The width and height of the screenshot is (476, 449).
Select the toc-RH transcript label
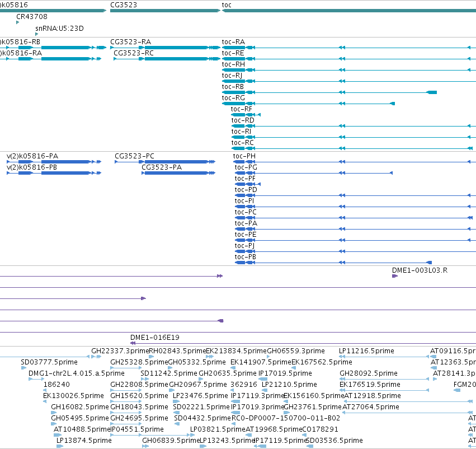pyautogui.click(x=233, y=64)
